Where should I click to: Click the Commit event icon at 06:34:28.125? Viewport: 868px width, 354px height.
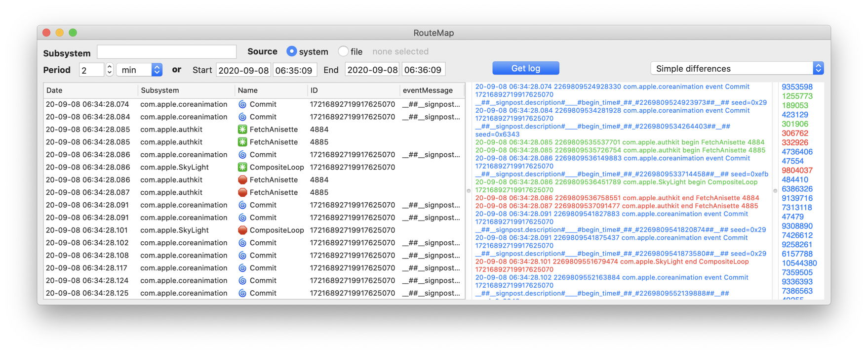point(242,293)
